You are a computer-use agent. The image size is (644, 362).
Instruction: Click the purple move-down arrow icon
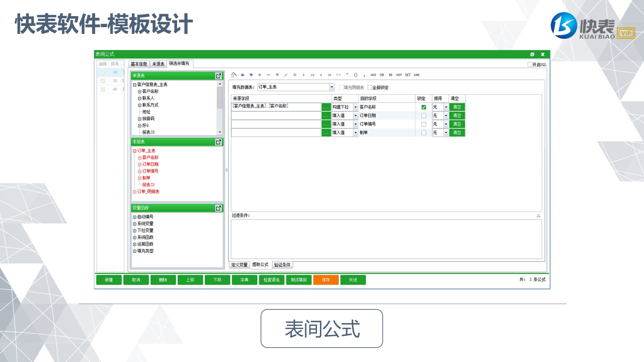click(251, 75)
